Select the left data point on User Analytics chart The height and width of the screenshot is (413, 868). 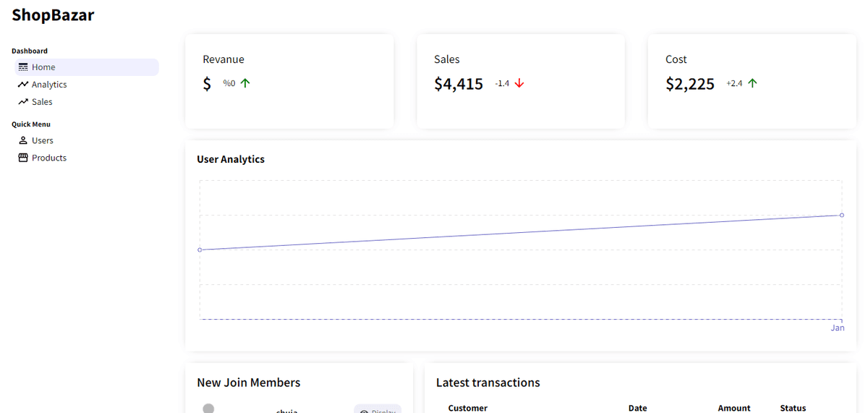point(200,250)
